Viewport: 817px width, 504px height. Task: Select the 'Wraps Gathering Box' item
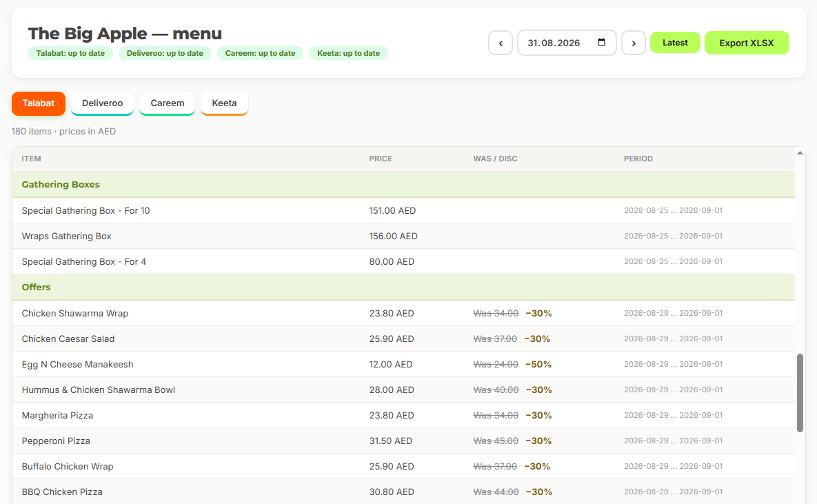tap(66, 236)
